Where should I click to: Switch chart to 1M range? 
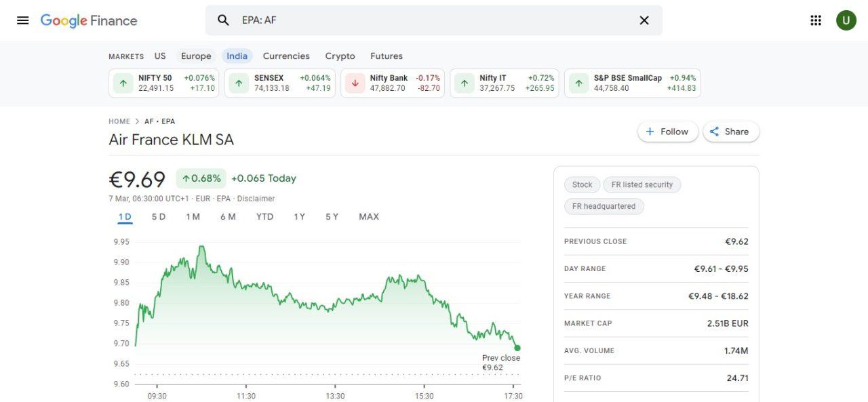193,217
